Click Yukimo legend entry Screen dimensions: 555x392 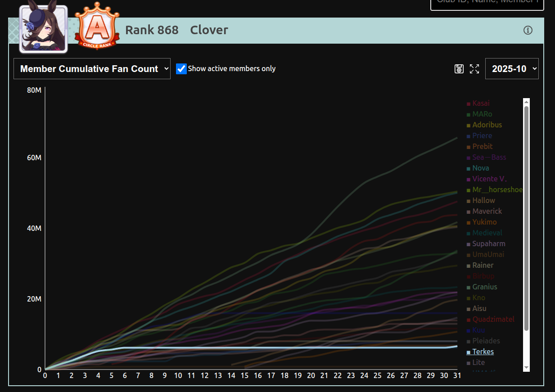tap(482, 222)
